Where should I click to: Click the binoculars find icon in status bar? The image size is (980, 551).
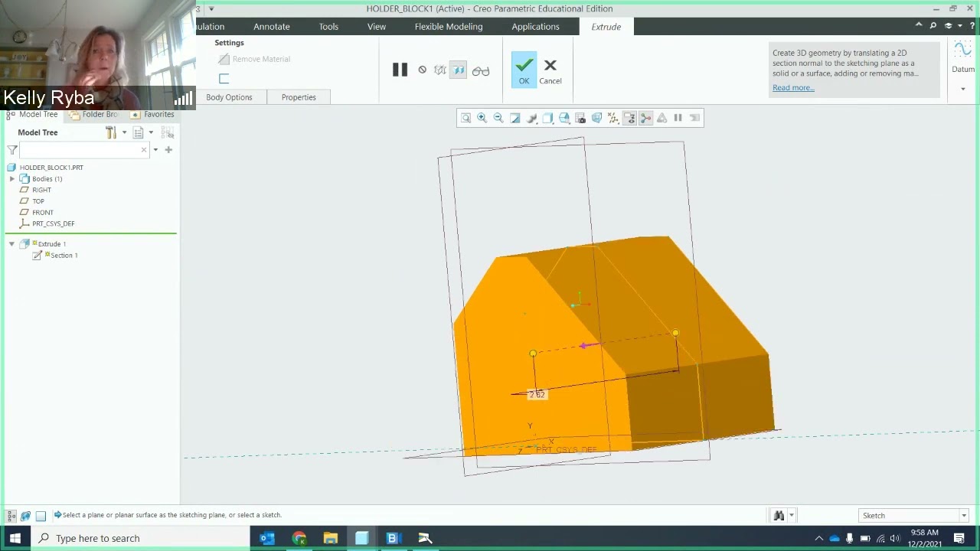pos(779,516)
